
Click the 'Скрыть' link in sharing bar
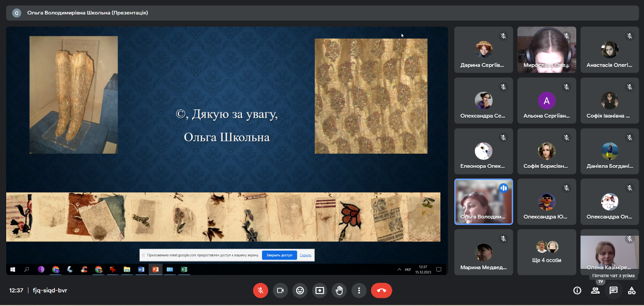pyautogui.click(x=305, y=255)
